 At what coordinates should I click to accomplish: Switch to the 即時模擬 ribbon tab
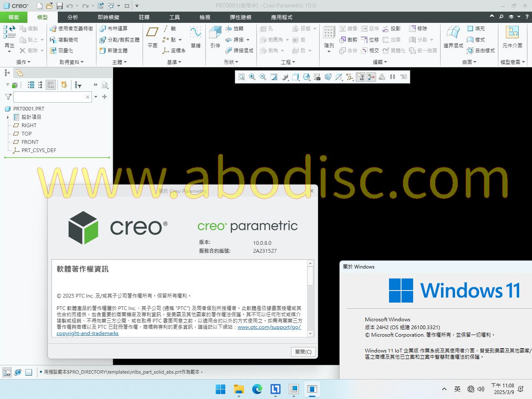point(108,17)
